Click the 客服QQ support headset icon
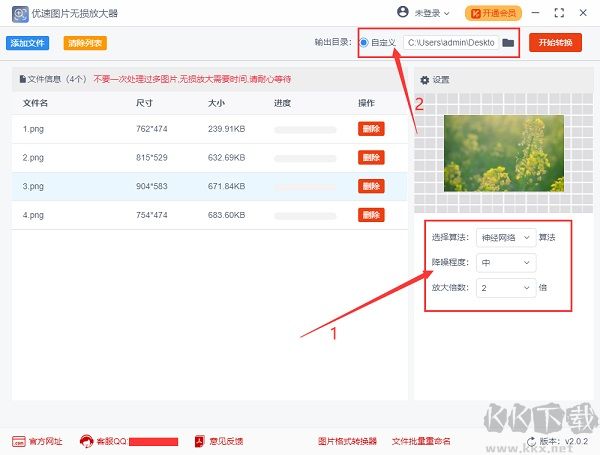Viewport: 600px width, 455px height. pos(86,442)
